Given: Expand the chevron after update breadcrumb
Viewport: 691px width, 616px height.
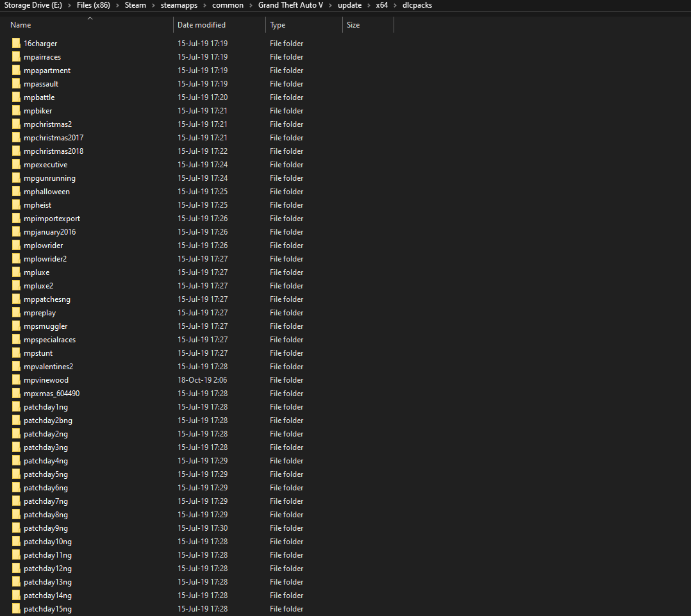Looking at the screenshot, I should [x=369, y=5].
